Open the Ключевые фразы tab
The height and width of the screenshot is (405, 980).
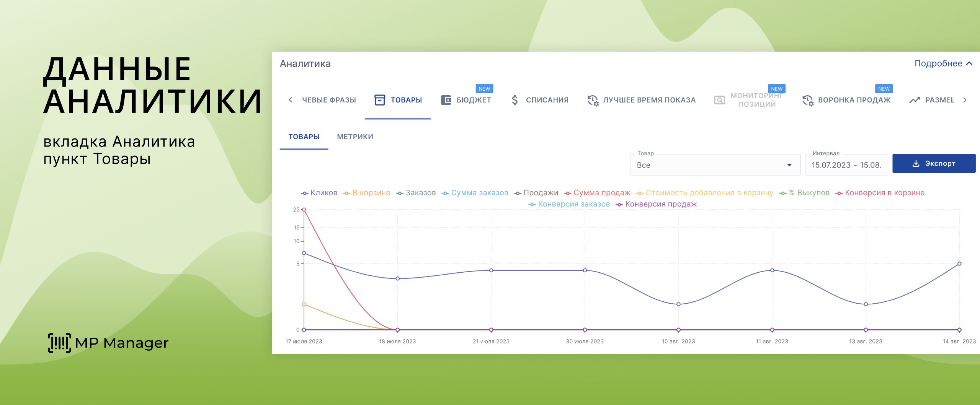(328, 100)
